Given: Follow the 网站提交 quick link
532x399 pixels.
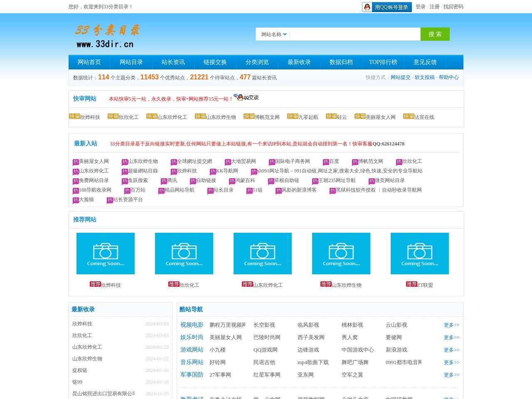Looking at the screenshot, I should click(x=400, y=77).
